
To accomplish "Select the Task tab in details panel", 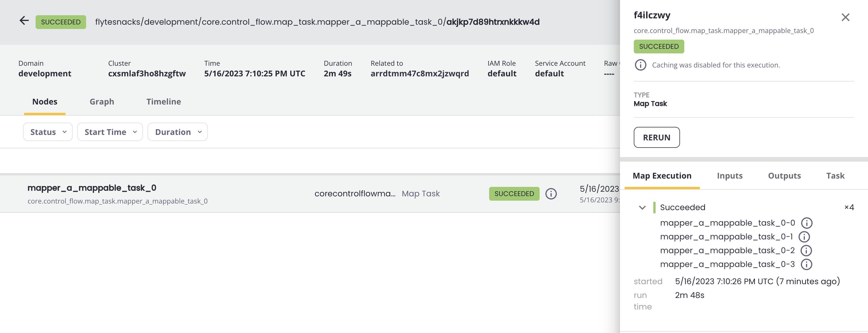I will pyautogui.click(x=835, y=176).
